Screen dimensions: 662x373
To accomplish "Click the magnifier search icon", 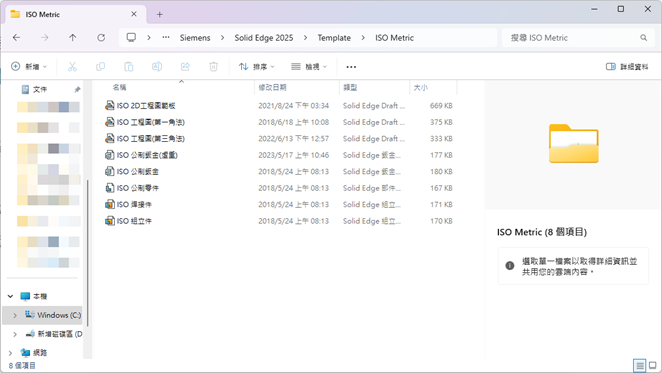I will click(643, 38).
